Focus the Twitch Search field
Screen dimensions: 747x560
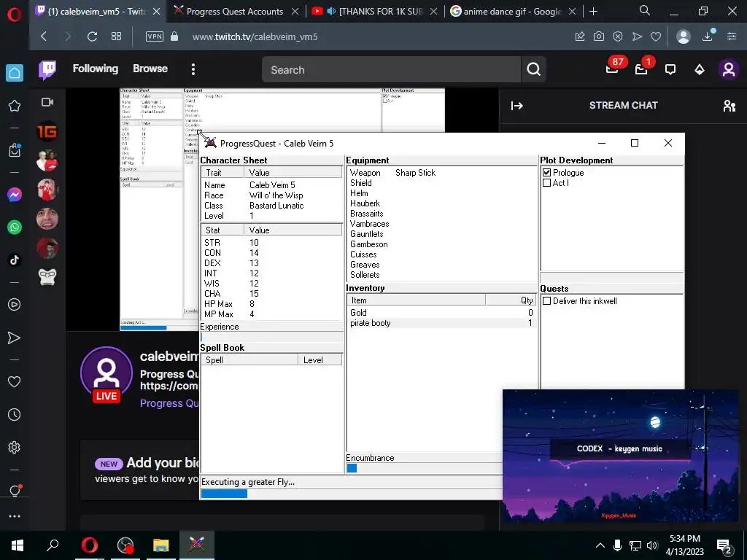(x=391, y=69)
